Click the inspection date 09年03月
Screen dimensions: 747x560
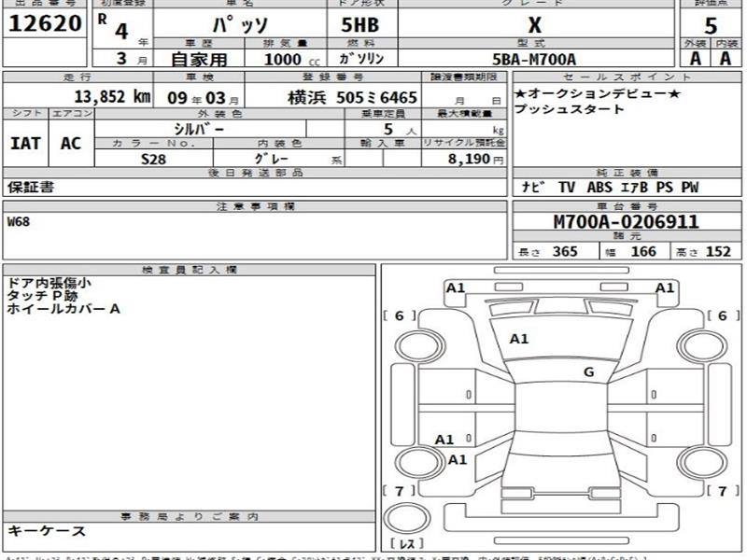[x=203, y=98]
